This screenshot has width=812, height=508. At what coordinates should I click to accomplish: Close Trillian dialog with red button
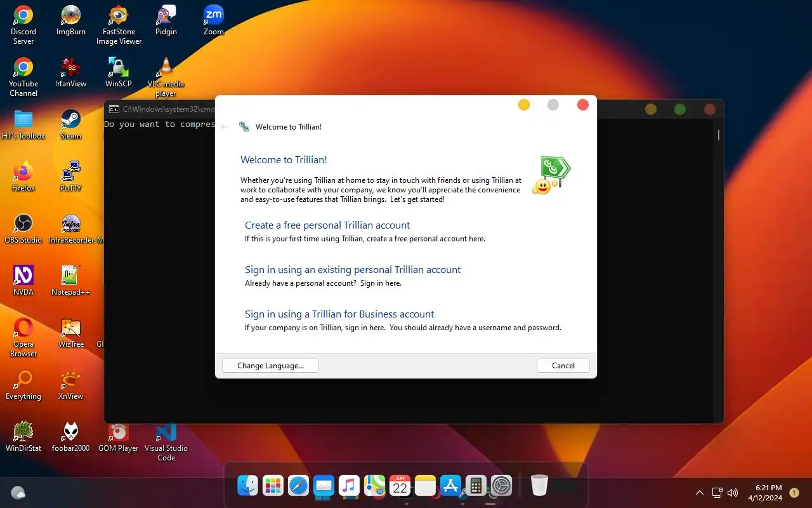(582, 105)
